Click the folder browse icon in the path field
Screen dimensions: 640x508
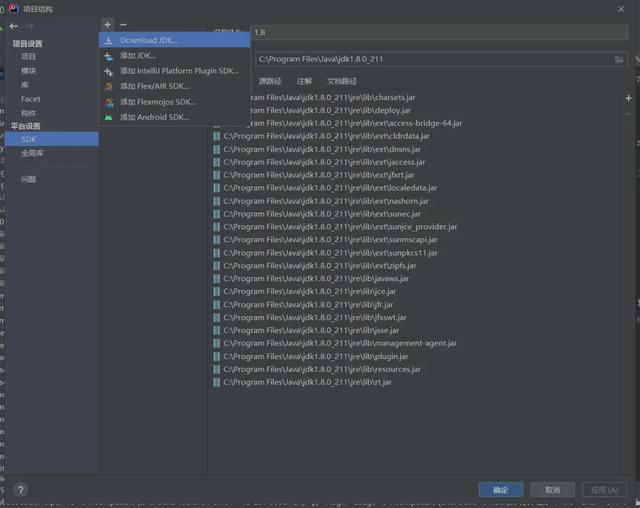click(x=619, y=60)
